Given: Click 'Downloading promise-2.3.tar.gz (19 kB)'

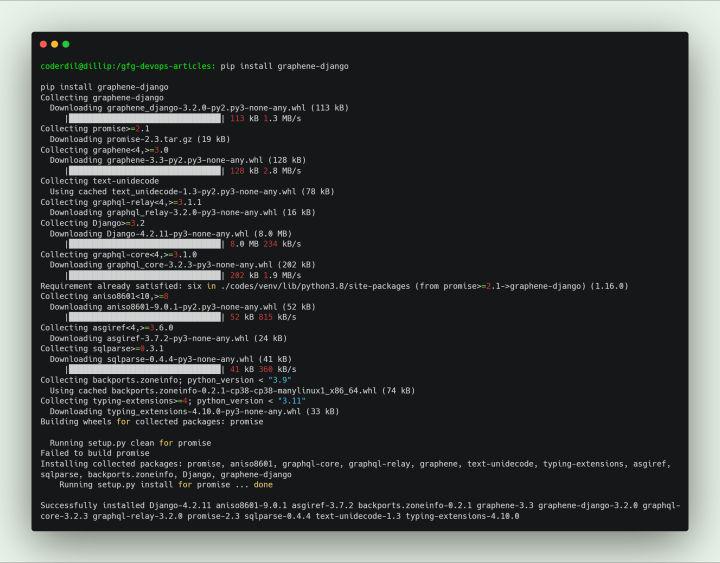Looking at the screenshot, I should click(140, 139).
